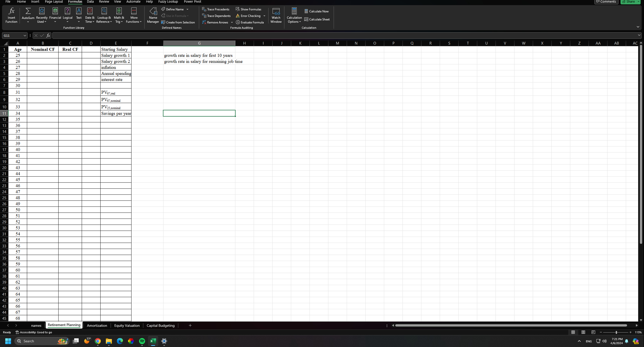This screenshot has width=644, height=347.
Task: Click Trace Precedents
Action: pyautogui.click(x=216, y=9)
